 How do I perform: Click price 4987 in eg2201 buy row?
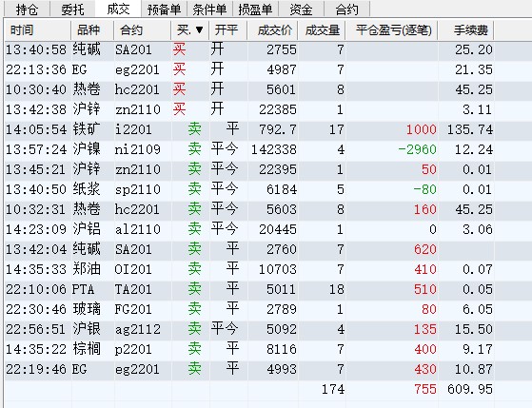click(282, 69)
